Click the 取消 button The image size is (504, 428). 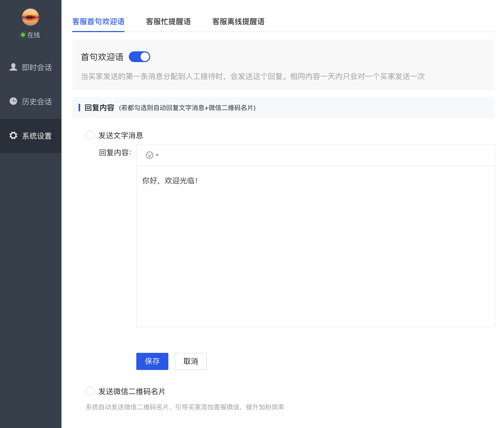click(191, 361)
